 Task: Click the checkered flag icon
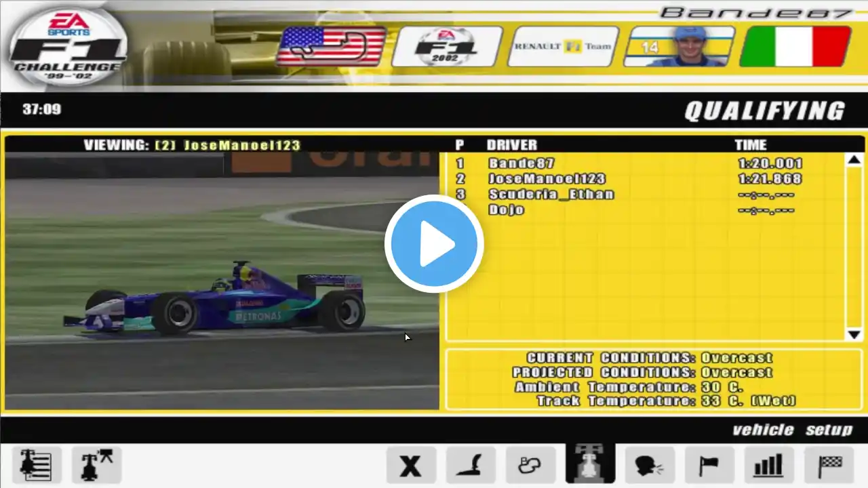coord(829,465)
